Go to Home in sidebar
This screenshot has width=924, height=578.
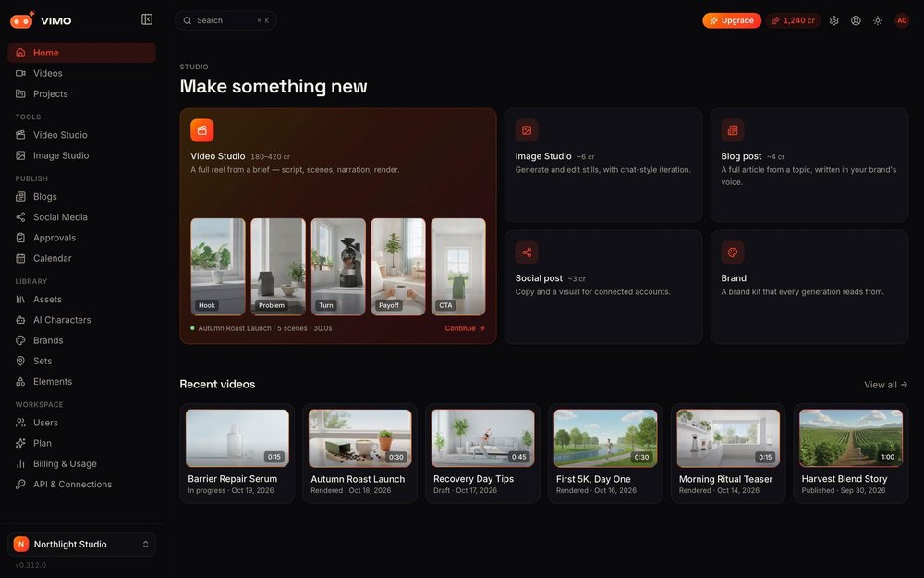coord(82,53)
